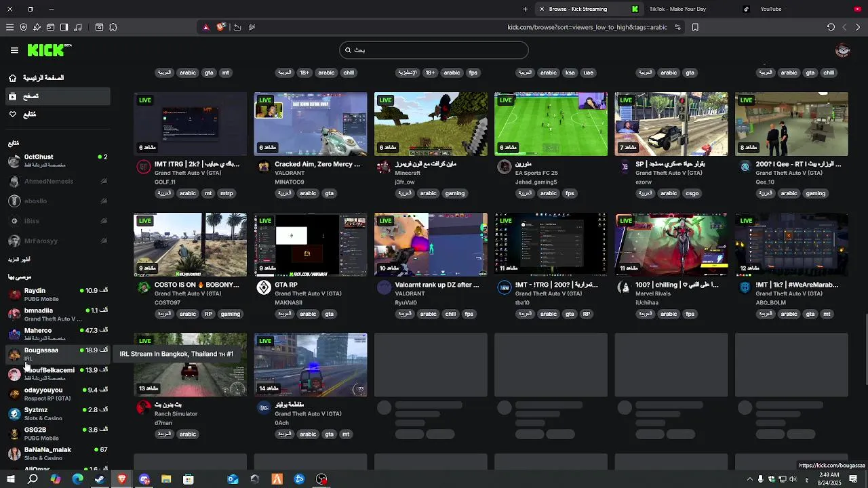Open the extensions puzzle icon

(x=113, y=27)
